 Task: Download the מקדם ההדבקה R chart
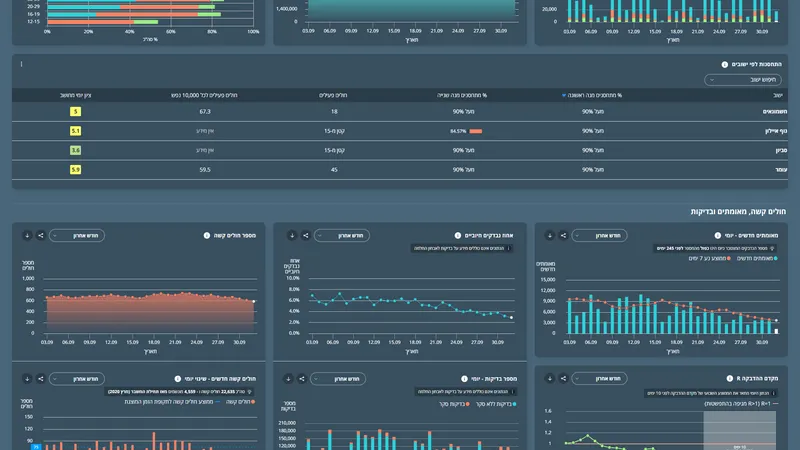549,379
